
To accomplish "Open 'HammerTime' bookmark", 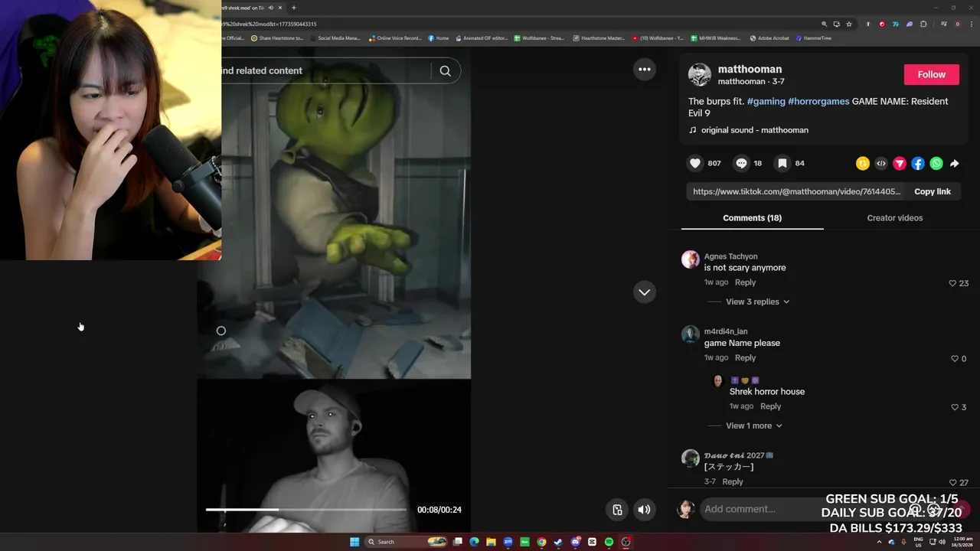I will point(813,38).
